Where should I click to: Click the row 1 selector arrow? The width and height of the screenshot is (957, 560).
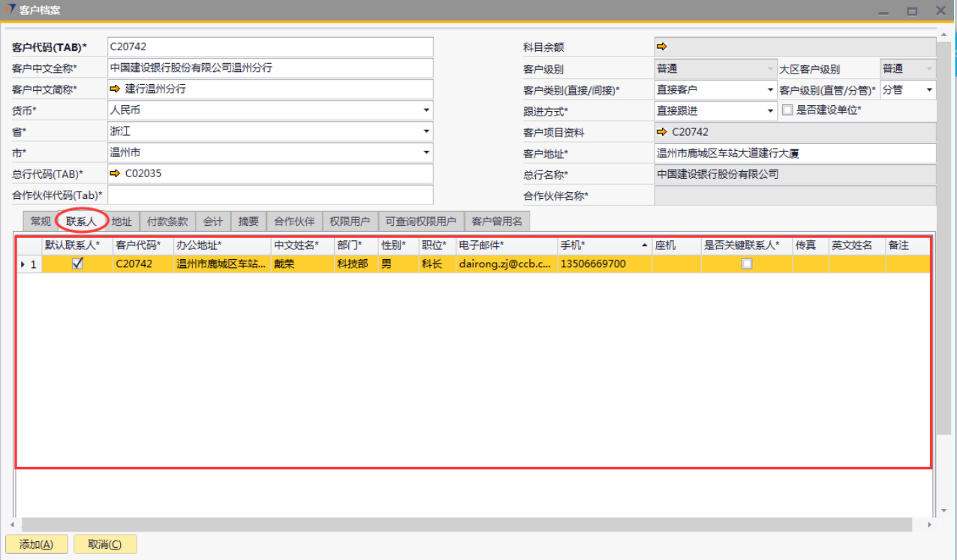23,264
